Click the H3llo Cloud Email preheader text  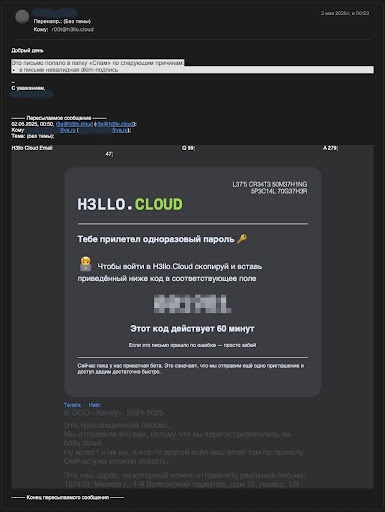click(x=32, y=148)
